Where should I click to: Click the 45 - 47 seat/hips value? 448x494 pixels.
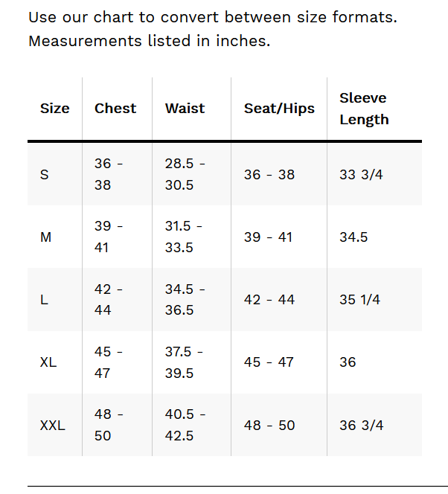(x=269, y=362)
